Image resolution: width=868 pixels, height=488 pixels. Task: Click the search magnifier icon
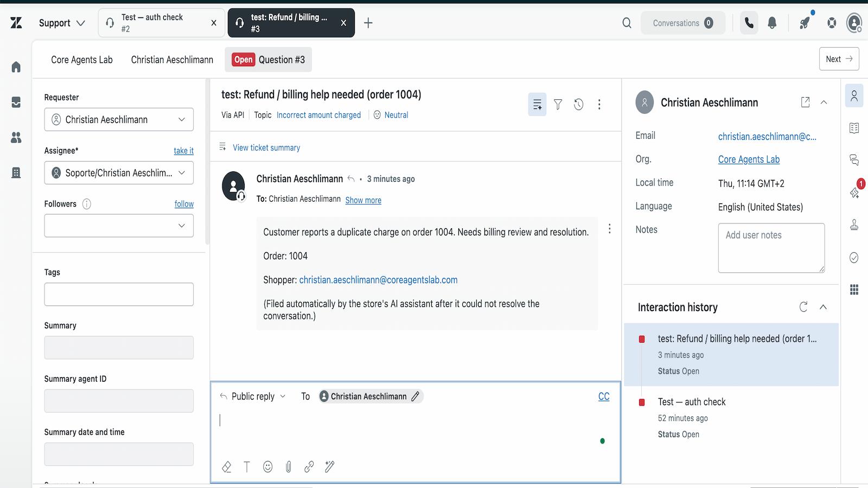tap(627, 23)
